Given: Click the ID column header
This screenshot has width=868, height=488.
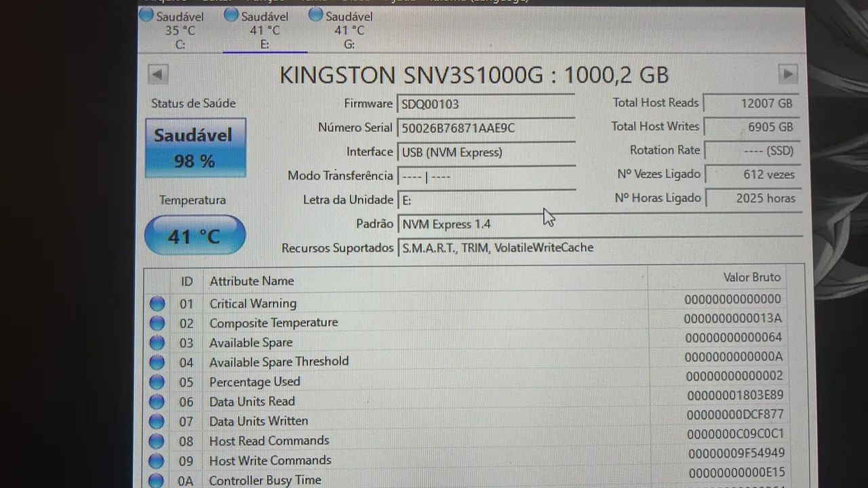Looking at the screenshot, I should tap(186, 281).
